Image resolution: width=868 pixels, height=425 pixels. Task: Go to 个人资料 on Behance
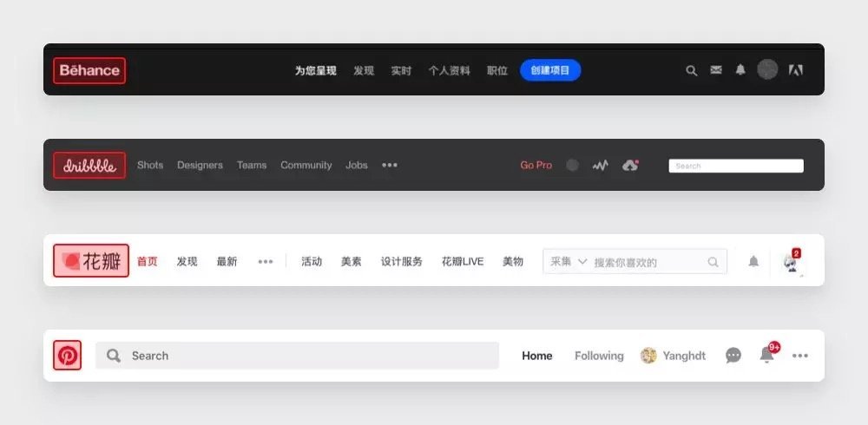pyautogui.click(x=449, y=71)
